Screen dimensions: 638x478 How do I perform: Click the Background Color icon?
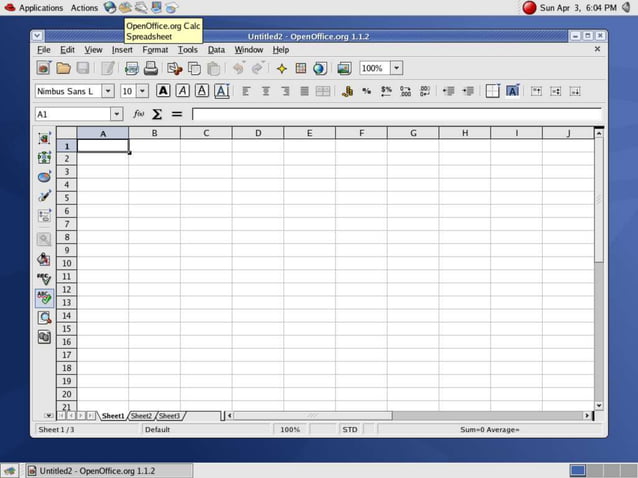512,91
